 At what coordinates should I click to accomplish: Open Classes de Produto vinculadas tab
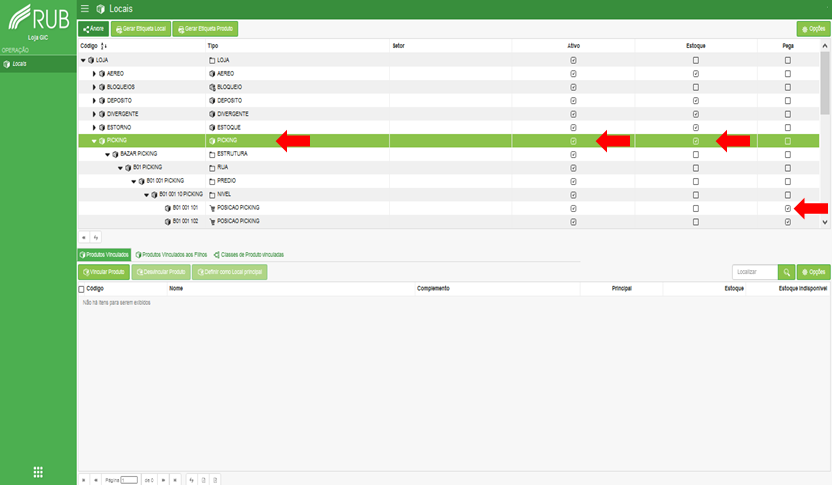tap(249, 255)
